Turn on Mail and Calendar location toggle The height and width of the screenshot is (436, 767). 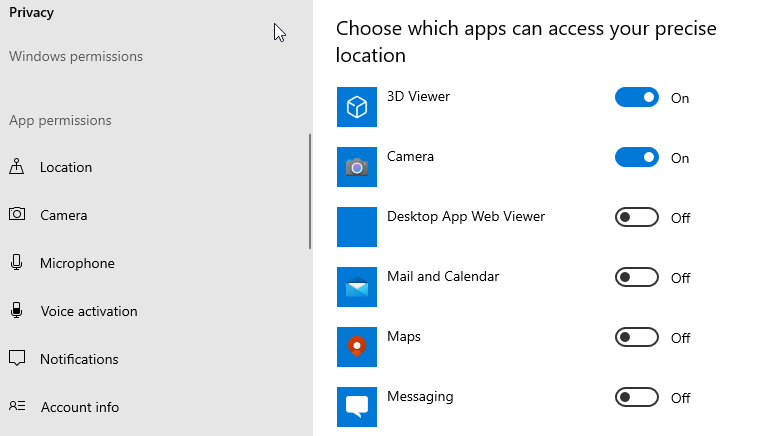tap(636, 277)
